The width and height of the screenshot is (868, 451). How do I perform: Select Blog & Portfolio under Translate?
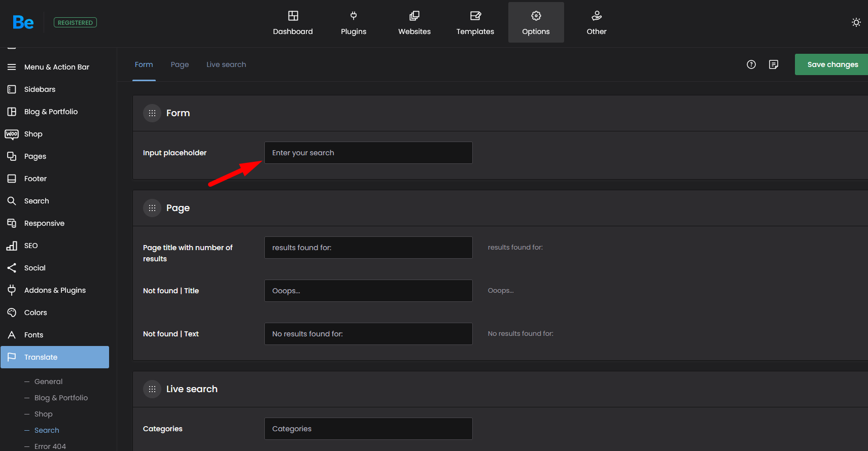pyautogui.click(x=61, y=398)
